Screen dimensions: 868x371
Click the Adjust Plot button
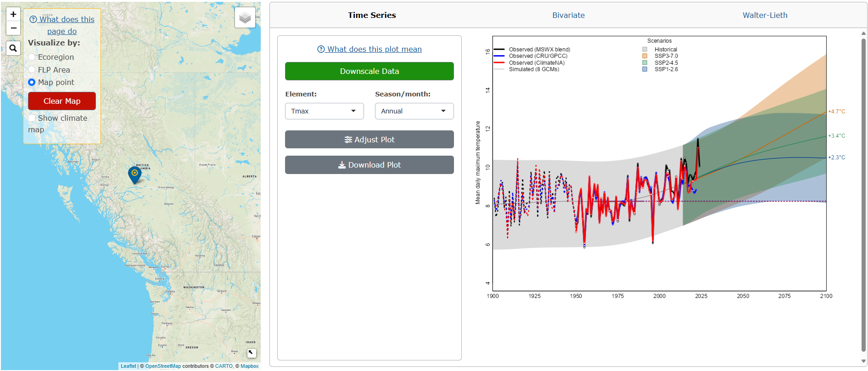click(370, 140)
